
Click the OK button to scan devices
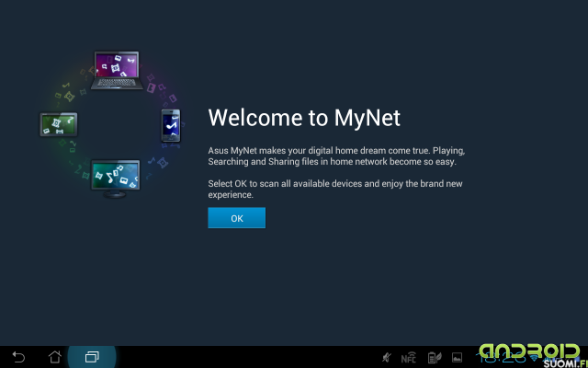tap(237, 218)
